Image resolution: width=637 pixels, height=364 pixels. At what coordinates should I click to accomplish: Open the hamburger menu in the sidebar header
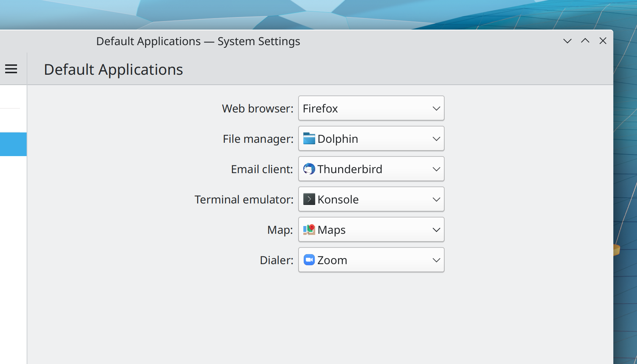[11, 69]
